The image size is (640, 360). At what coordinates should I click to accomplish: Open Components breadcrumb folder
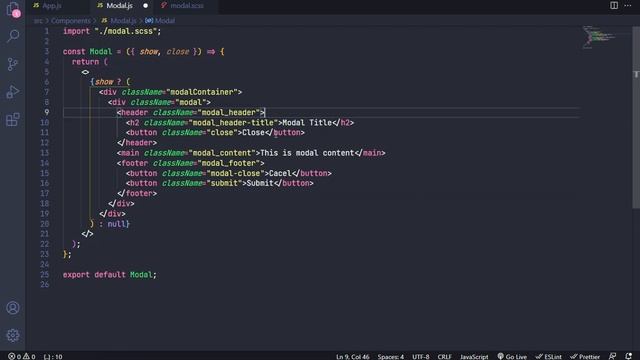71,20
